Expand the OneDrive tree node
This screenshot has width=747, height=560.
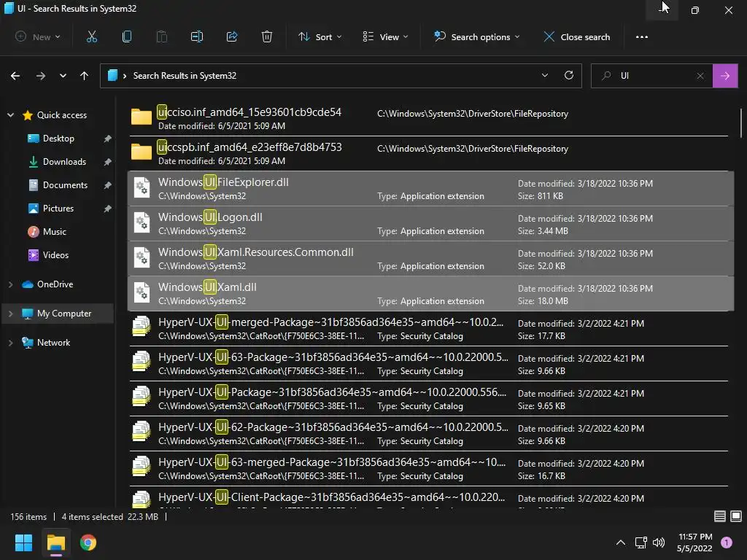click(x=10, y=284)
